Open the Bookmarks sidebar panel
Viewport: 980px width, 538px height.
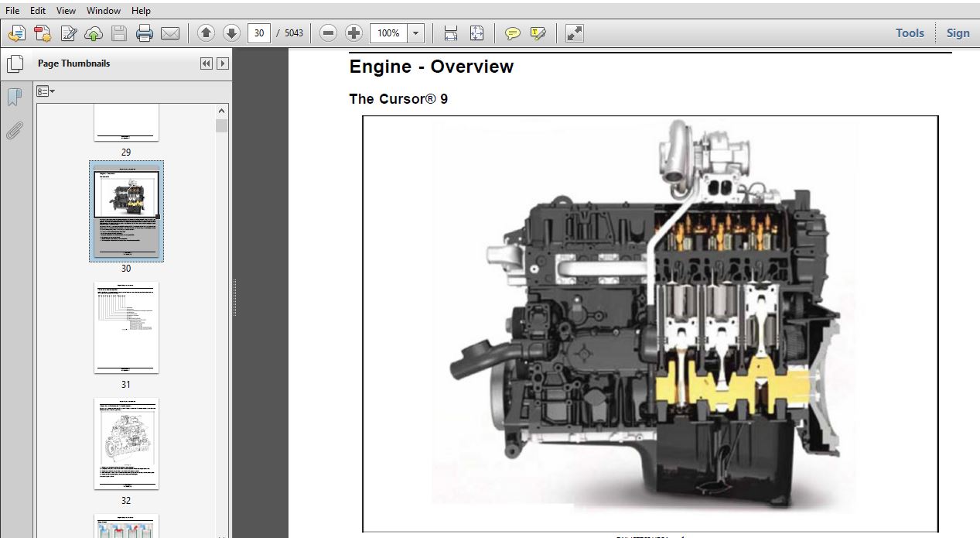14,98
